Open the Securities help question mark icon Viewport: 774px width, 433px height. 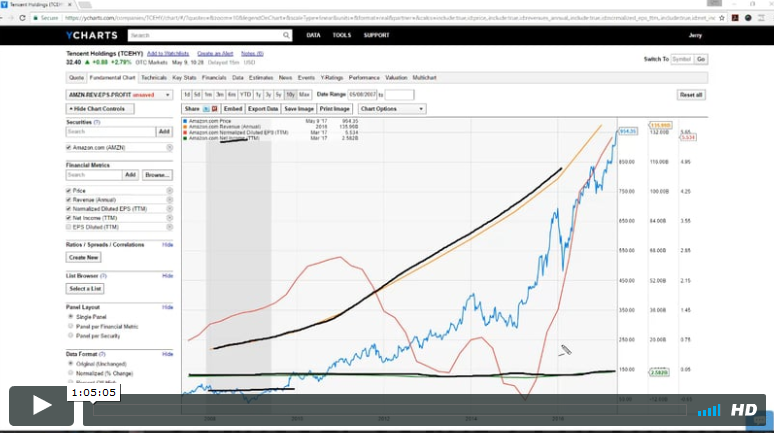pos(97,121)
